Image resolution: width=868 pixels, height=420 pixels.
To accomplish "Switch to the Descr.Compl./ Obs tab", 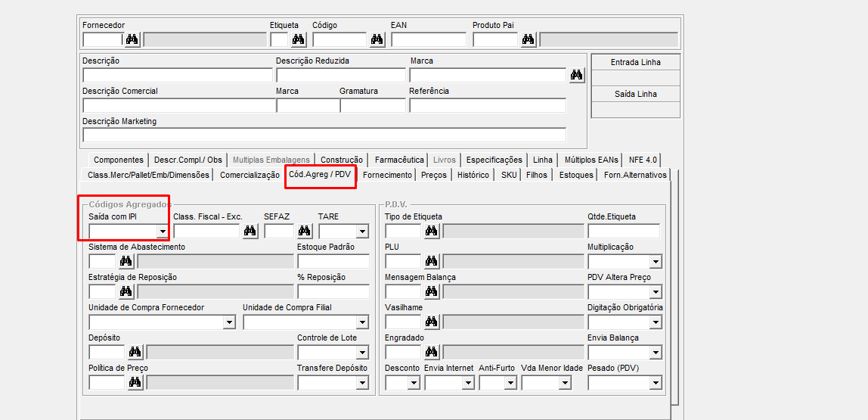I will tap(188, 160).
